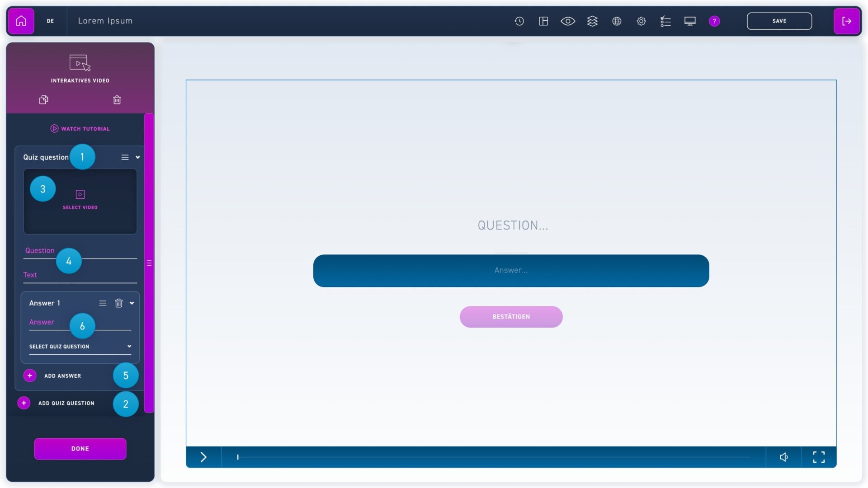
Task: Open the version history clock icon
Action: tap(519, 21)
